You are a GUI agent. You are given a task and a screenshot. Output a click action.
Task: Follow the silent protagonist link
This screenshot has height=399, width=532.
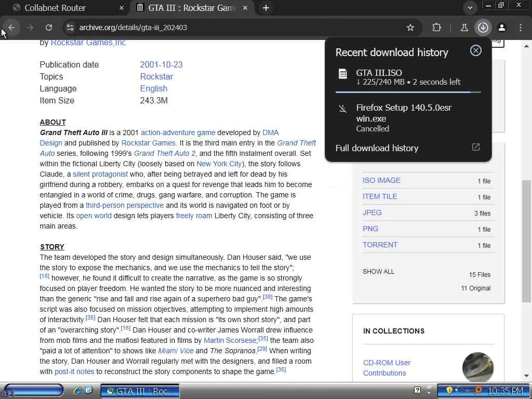pyautogui.click(x=100, y=174)
